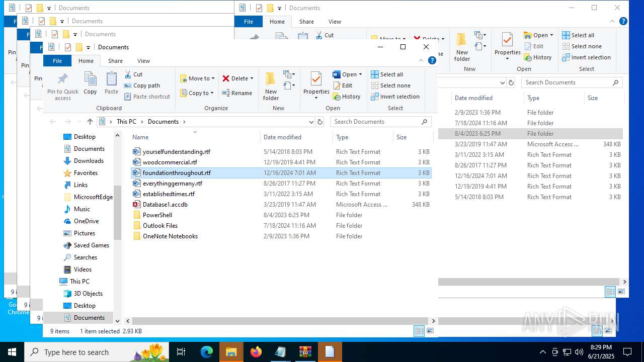Sort by Date modified in front window
Screen dimensions: 644x362
tap(296, 137)
